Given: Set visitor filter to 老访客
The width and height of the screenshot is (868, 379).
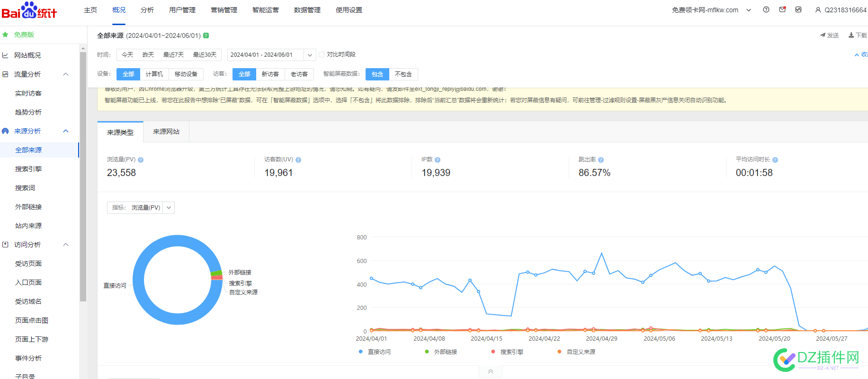Looking at the screenshot, I should (299, 74).
